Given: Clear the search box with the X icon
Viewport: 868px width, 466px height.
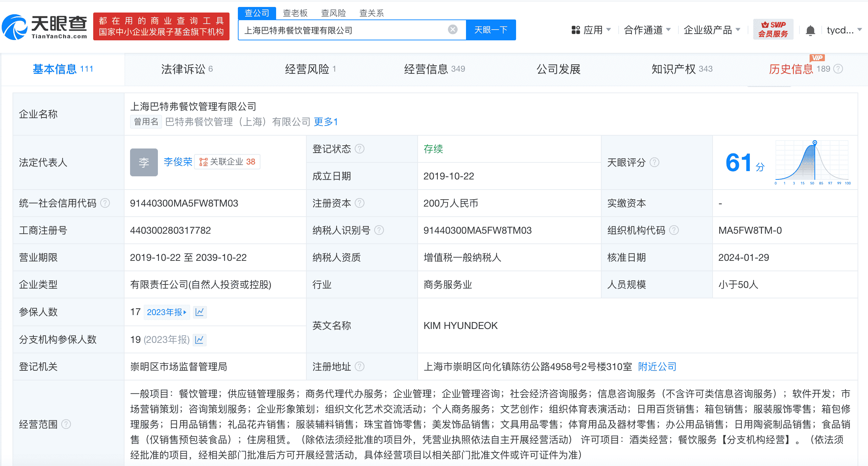Looking at the screenshot, I should tap(452, 30).
